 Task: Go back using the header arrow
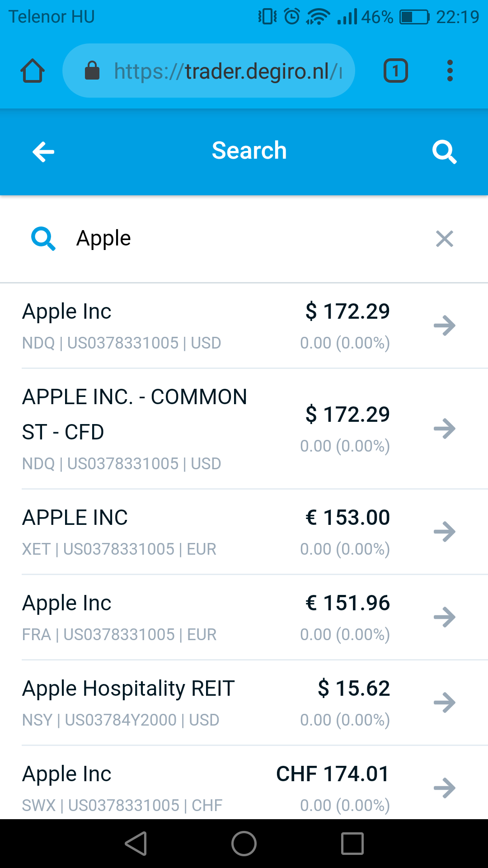43,151
